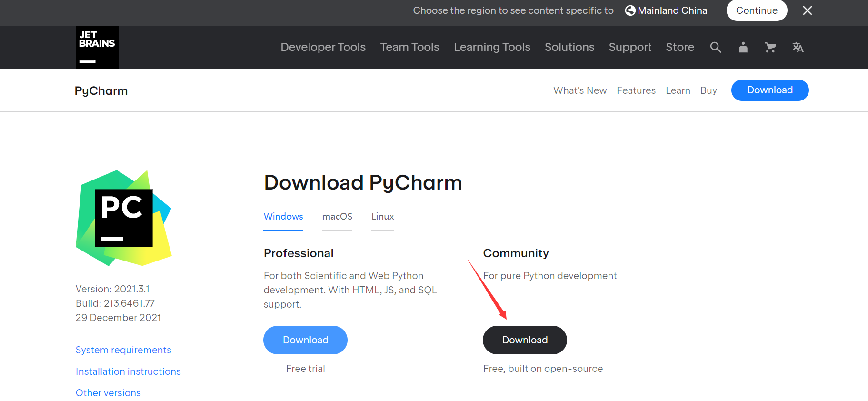This screenshot has width=868, height=401.
Task: Open Team Tools menu
Action: [410, 47]
